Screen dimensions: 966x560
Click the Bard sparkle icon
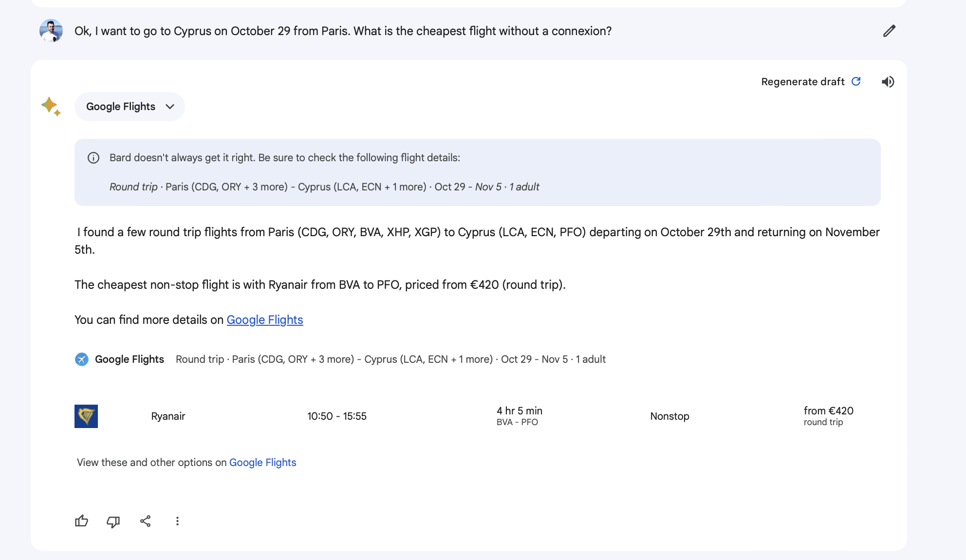pos(51,106)
